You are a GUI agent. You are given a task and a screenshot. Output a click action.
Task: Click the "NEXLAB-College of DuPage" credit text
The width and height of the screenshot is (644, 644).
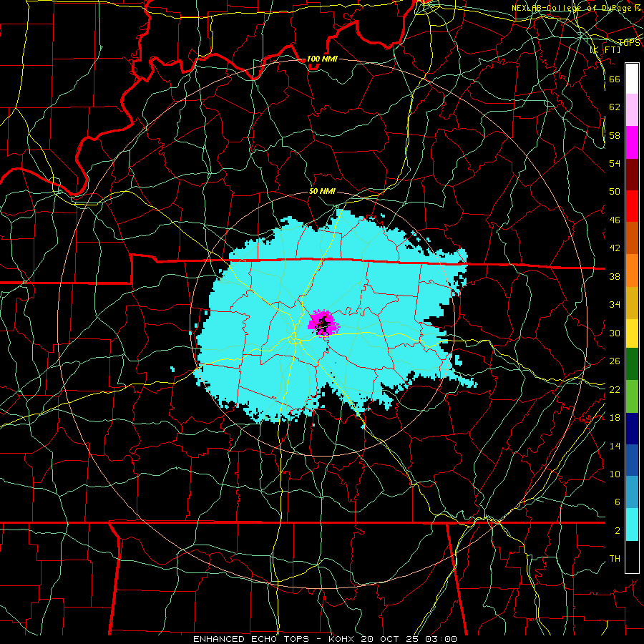572,8
